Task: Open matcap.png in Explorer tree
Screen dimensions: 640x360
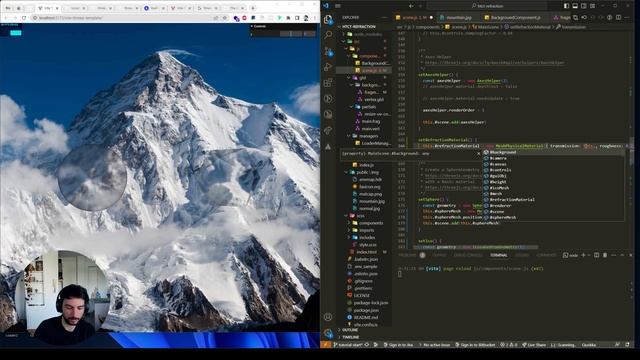Action: [x=370, y=194]
